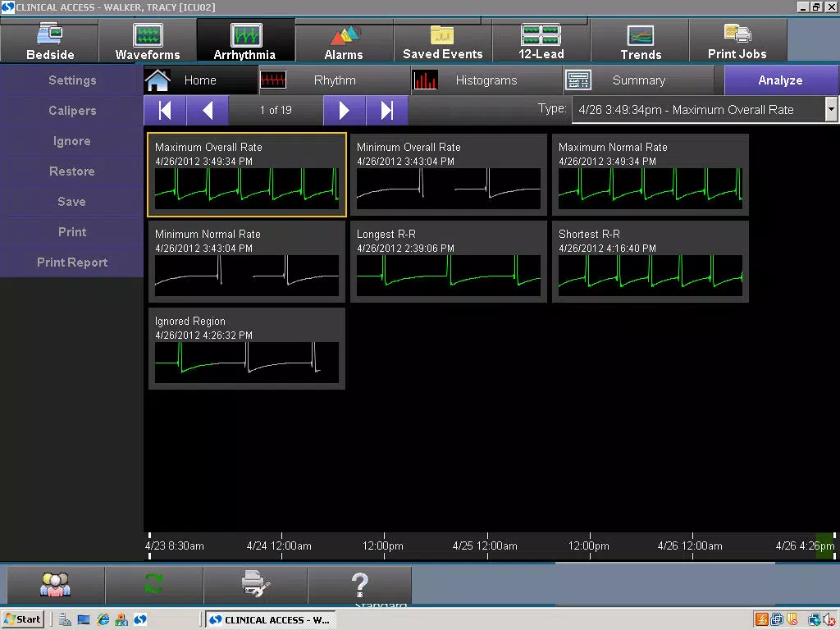Screen dimensions: 840x630
Task: Click the Print Report sidebar button
Action: [72, 262]
